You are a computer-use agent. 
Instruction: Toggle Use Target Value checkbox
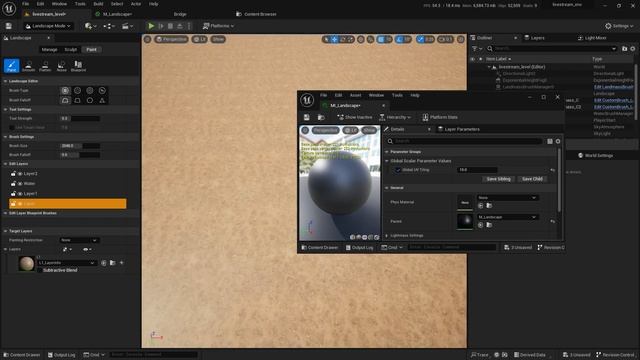(x=12, y=127)
